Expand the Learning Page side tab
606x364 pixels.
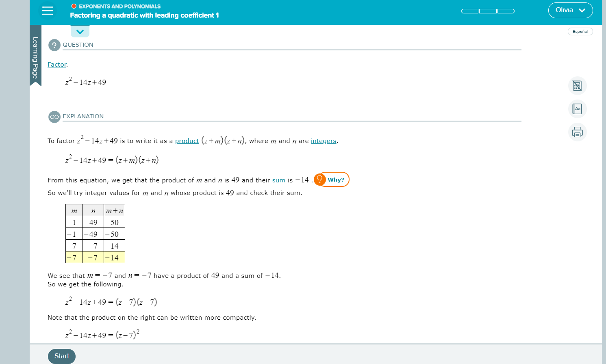tap(35, 57)
